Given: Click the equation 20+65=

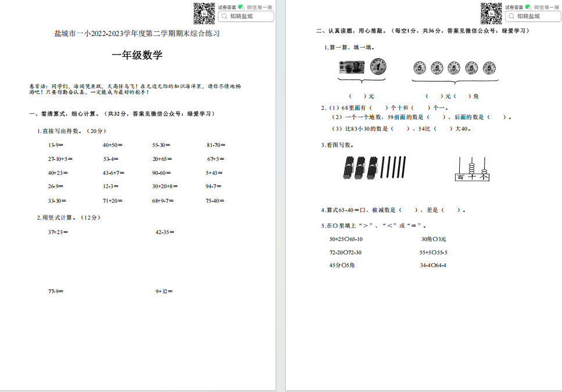Looking at the screenshot, I should coord(162,159).
